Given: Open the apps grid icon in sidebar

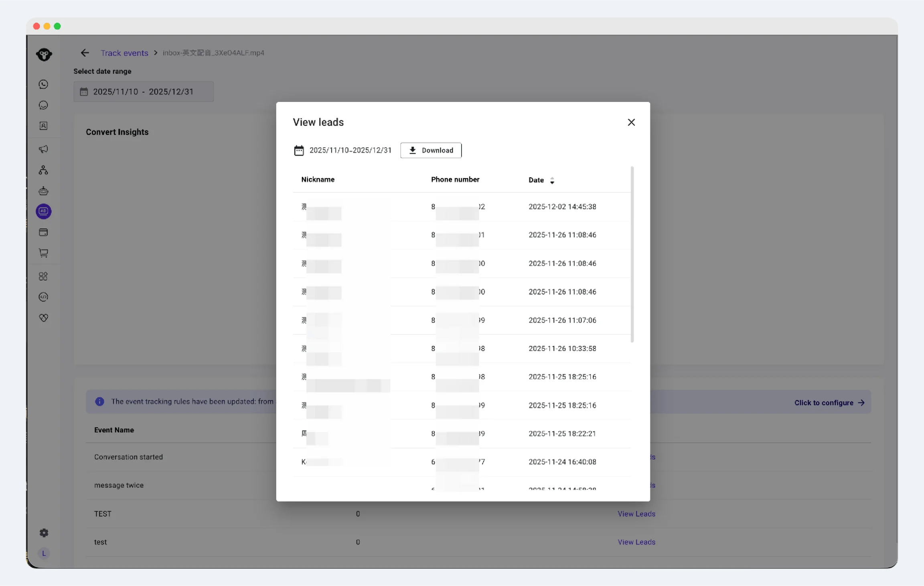Looking at the screenshot, I should pos(43,276).
